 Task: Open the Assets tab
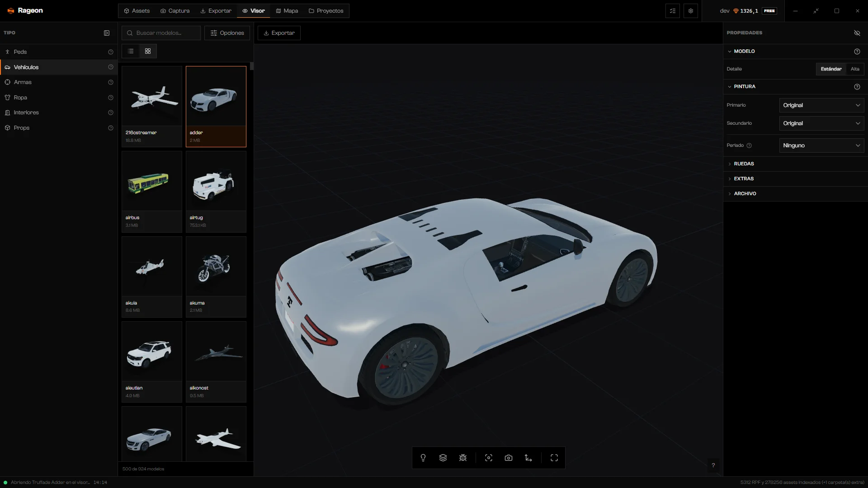[137, 11]
